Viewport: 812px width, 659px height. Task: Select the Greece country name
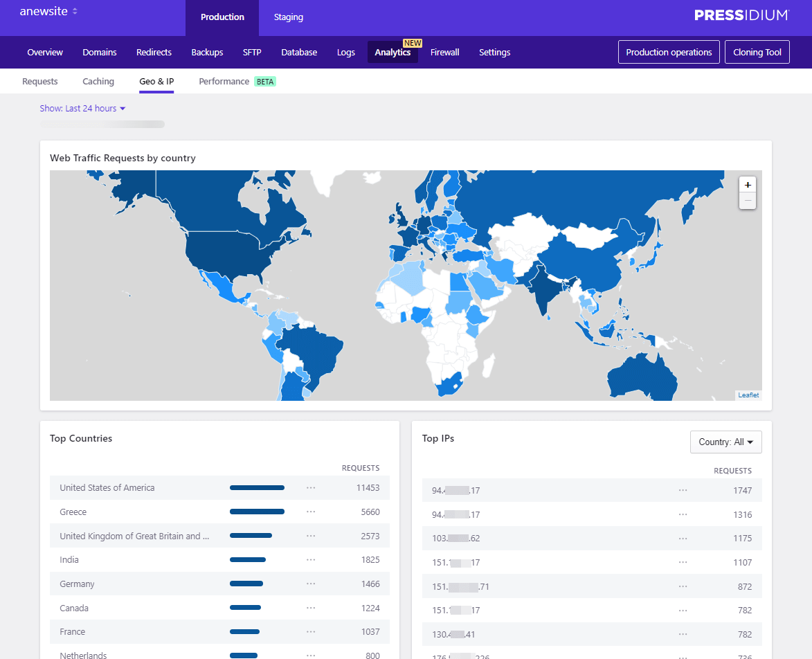[73, 512]
